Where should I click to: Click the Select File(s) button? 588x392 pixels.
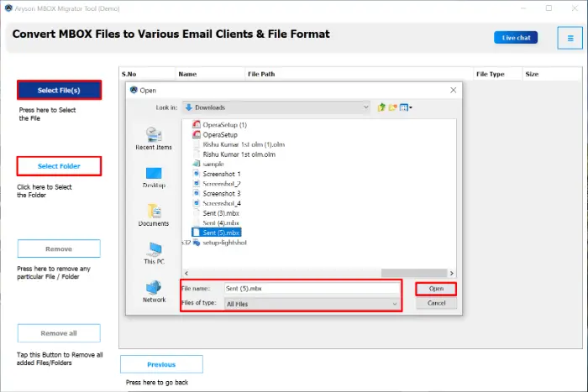(59, 90)
